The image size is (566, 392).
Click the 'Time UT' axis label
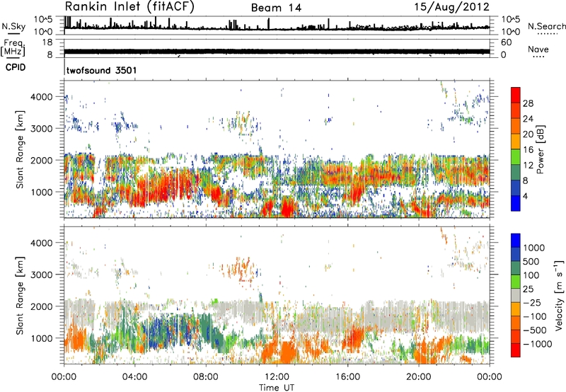tap(277, 388)
